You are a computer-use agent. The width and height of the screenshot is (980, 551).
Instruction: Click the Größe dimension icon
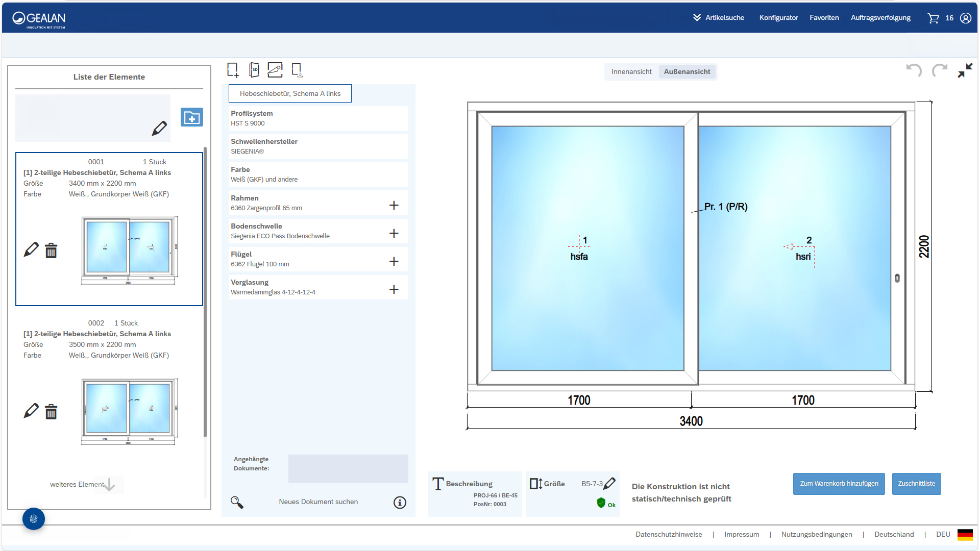(x=536, y=484)
